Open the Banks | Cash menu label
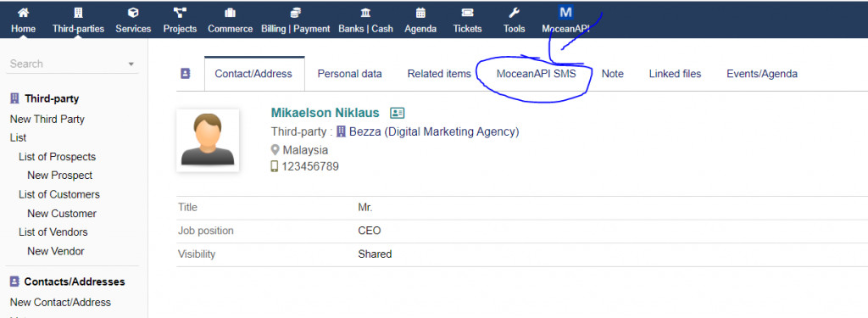The width and height of the screenshot is (868, 318). click(366, 29)
